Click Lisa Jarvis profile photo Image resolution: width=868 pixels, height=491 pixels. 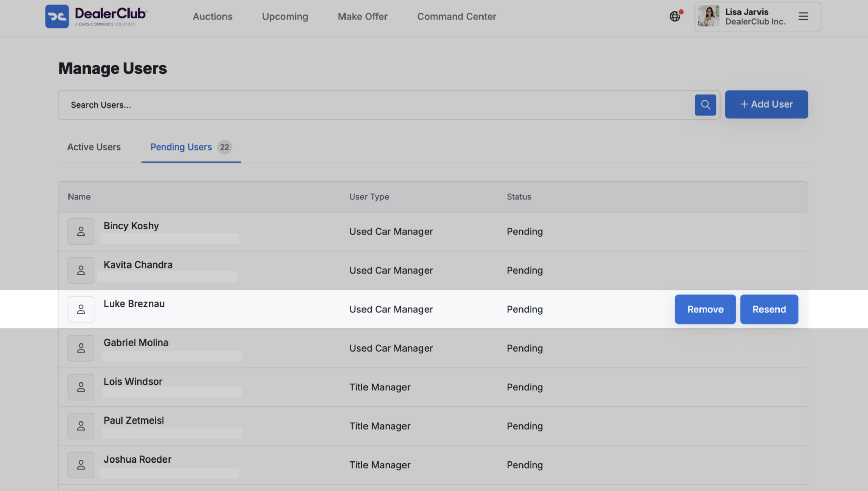709,16
